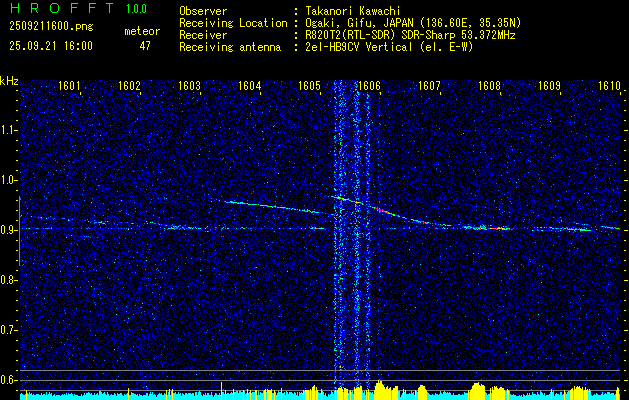
Task: Click the 1.1 kHz frequency label
Action: (x=8, y=130)
